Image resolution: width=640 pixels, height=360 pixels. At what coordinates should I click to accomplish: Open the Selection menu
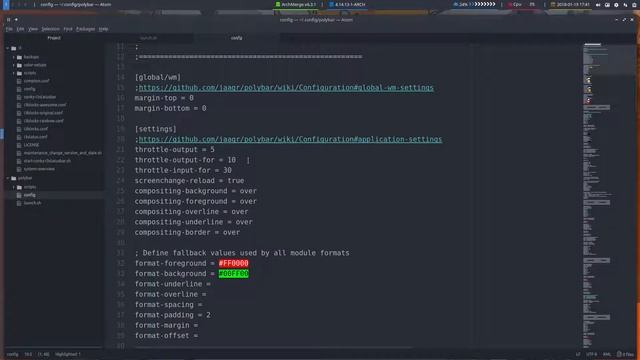click(50, 29)
